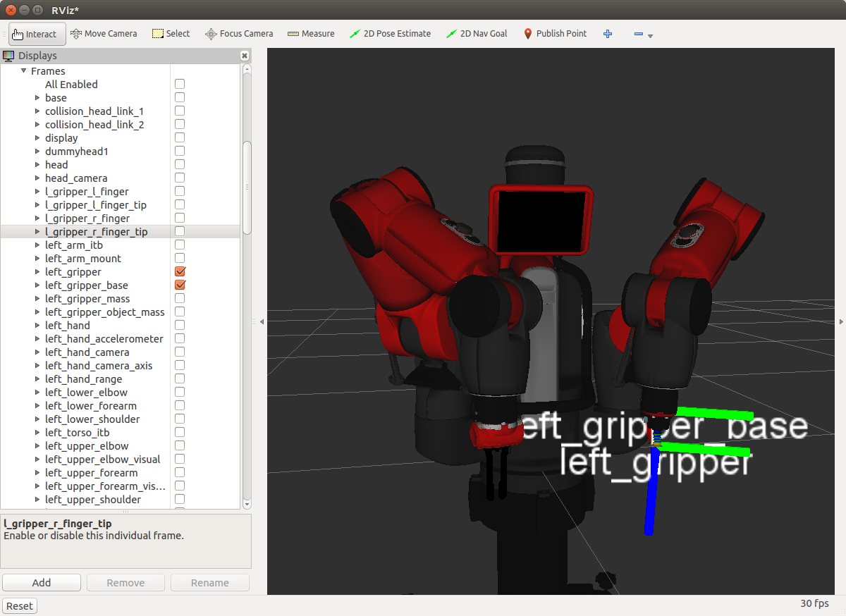Enable the l_gripper_r_finger_tip frame checkbox
This screenshot has height=616, width=846.
(180, 231)
